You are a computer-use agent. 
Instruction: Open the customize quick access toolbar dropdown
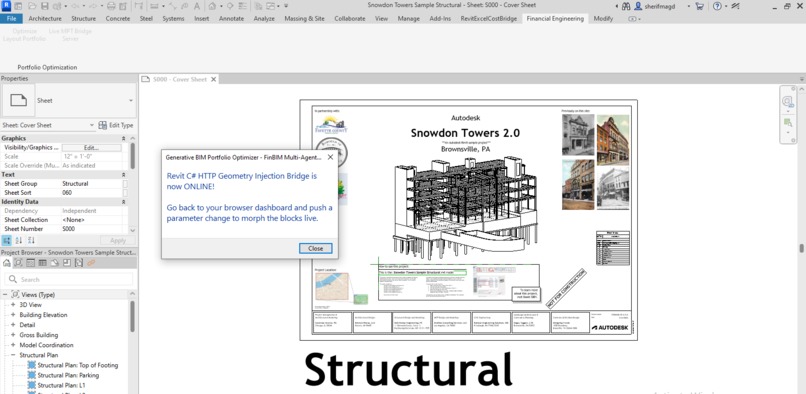(x=286, y=6)
